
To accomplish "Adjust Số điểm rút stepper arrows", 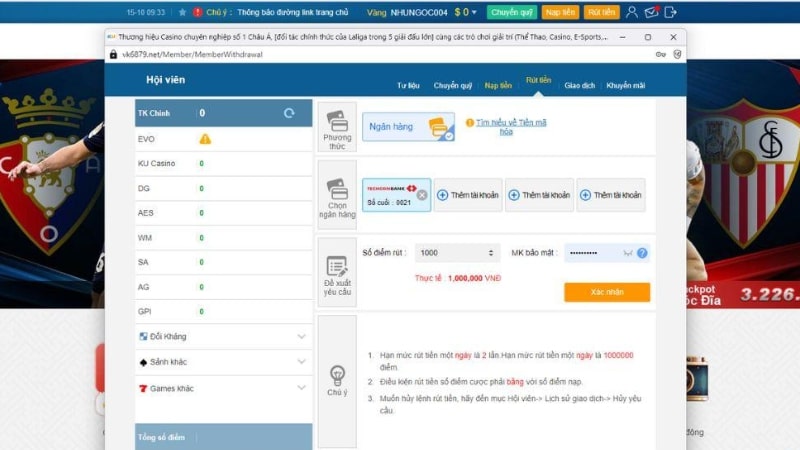I will coord(490,253).
